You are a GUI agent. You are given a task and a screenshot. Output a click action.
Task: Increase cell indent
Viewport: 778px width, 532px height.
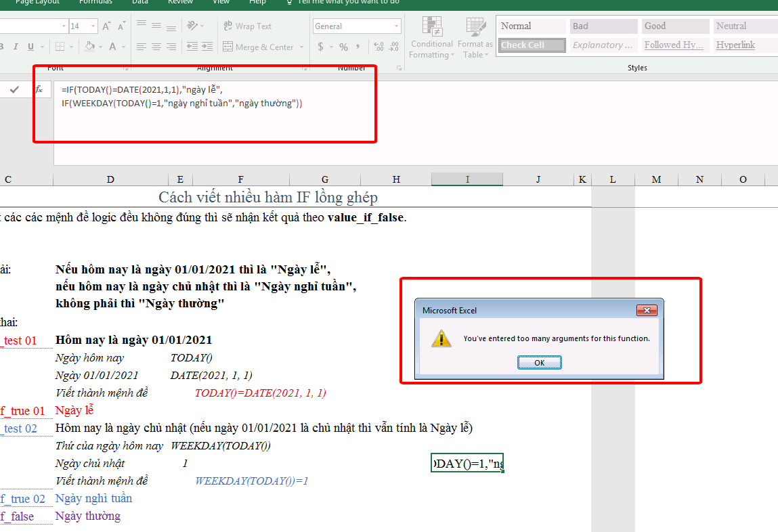[207, 47]
